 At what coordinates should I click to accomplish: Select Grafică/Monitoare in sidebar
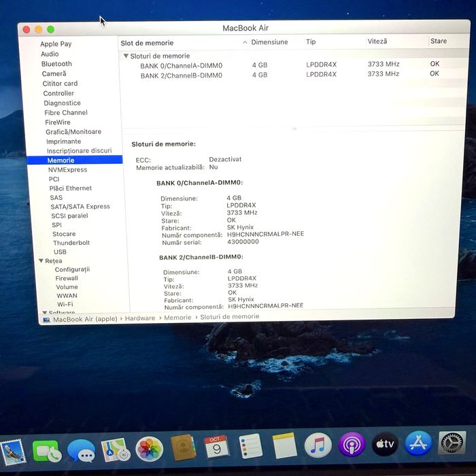pyautogui.click(x=73, y=132)
